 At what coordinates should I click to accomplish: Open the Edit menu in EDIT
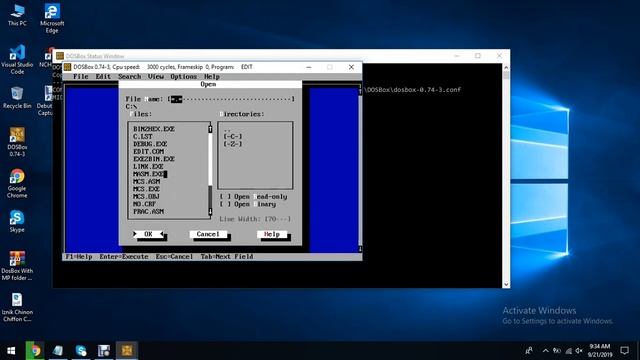tap(103, 76)
